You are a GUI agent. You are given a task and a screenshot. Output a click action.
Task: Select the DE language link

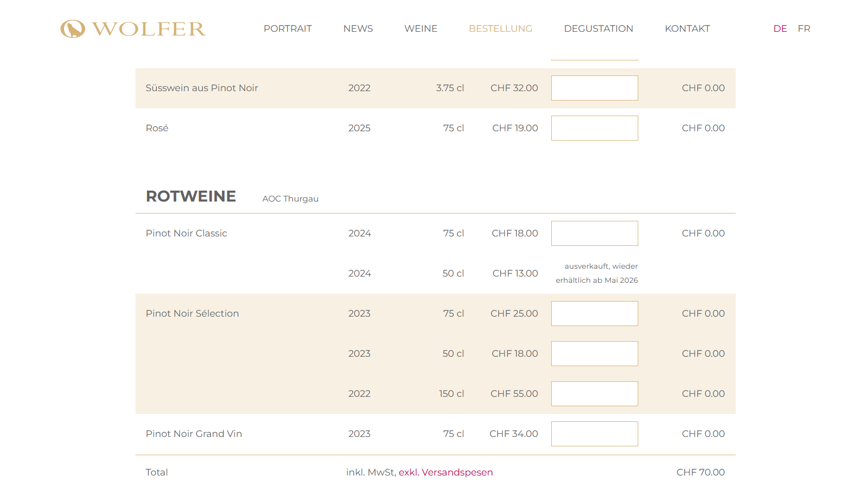point(780,29)
